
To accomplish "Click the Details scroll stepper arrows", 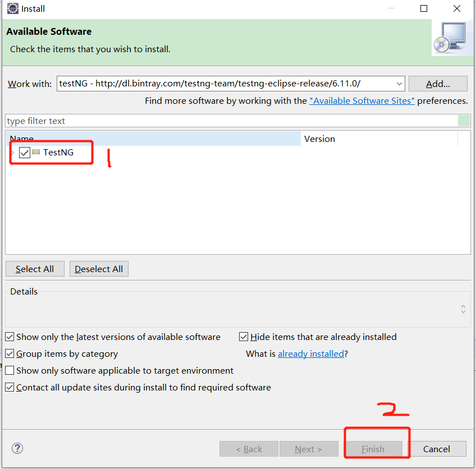I will [463, 309].
